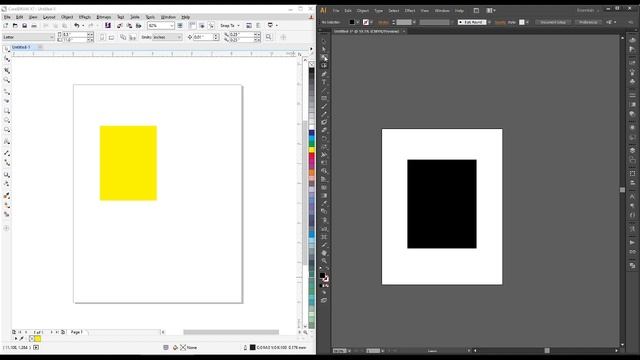
Task: Click the Page 1 tab in CorelDRAW
Action: [x=77, y=332]
